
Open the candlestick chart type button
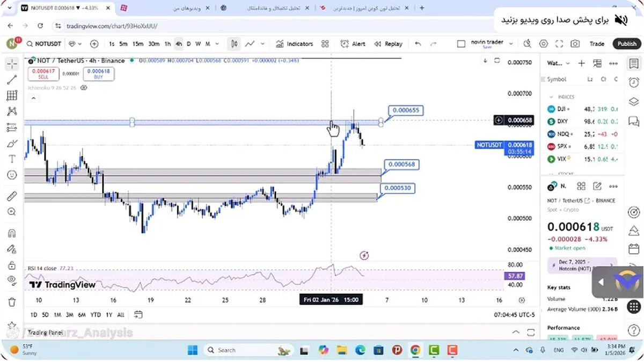(234, 44)
